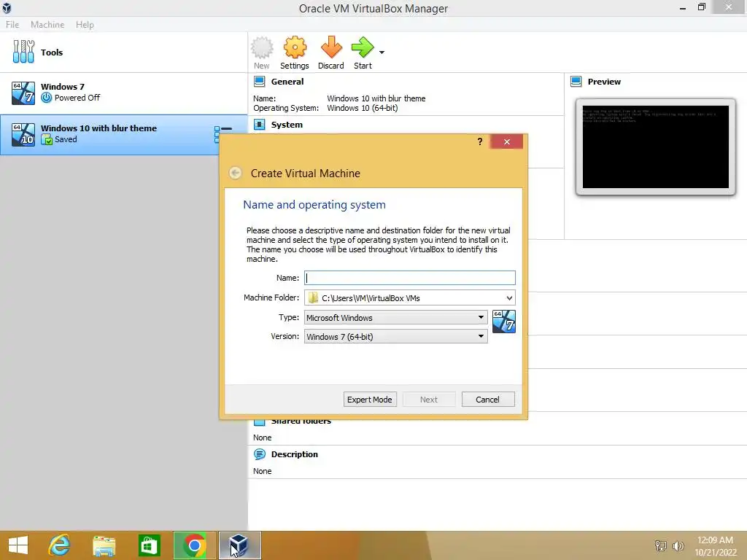The image size is (747, 560).
Task: Open the File menu
Action: [12, 25]
